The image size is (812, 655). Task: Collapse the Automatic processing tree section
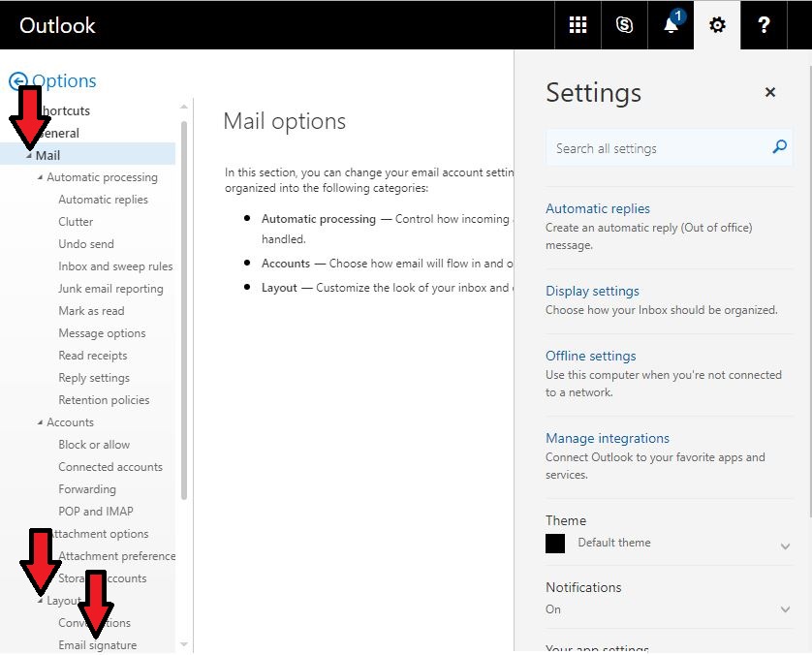(40, 177)
